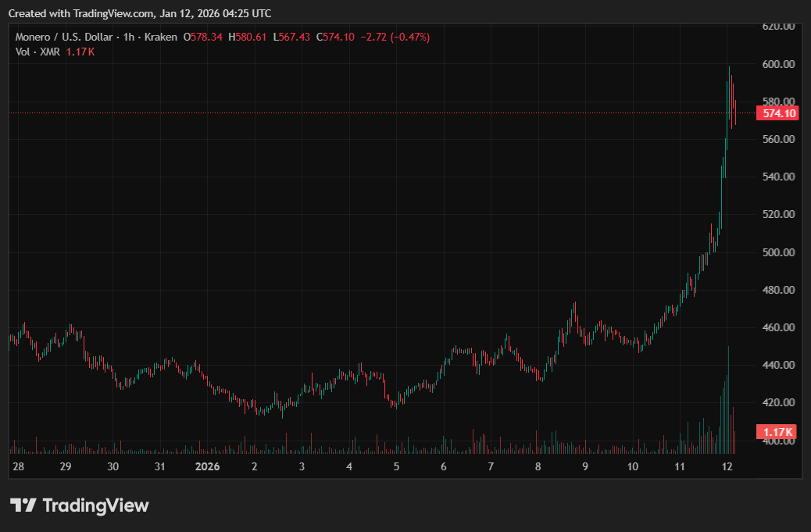Select the 500.00 price scale label

(x=778, y=252)
